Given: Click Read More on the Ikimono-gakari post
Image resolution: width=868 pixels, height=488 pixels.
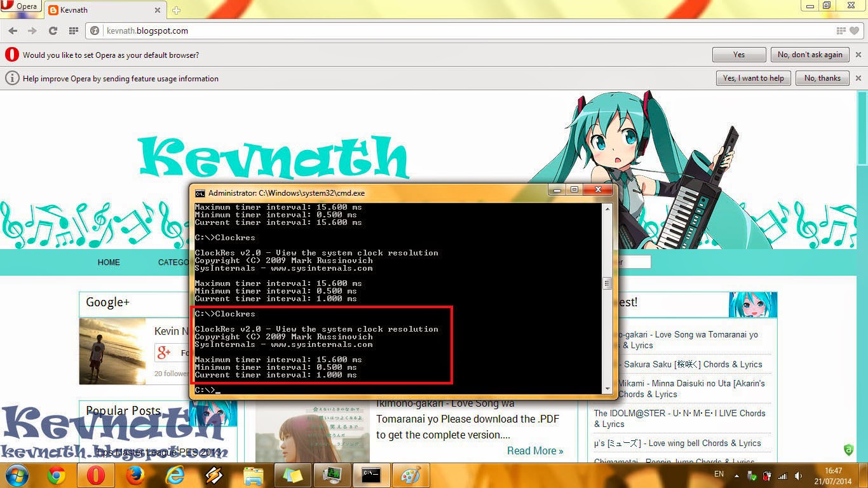Looking at the screenshot, I should click(x=535, y=451).
